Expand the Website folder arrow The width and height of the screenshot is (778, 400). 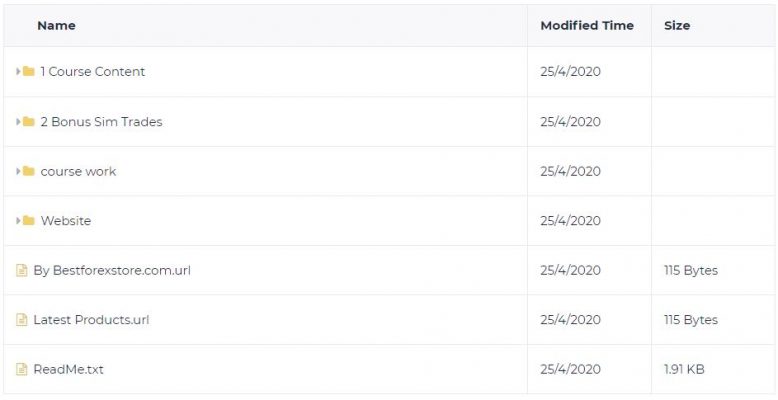click(x=18, y=220)
